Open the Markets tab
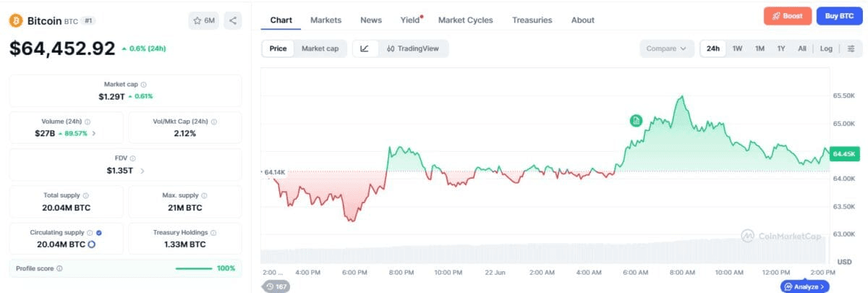The height and width of the screenshot is (293, 868). click(x=325, y=20)
